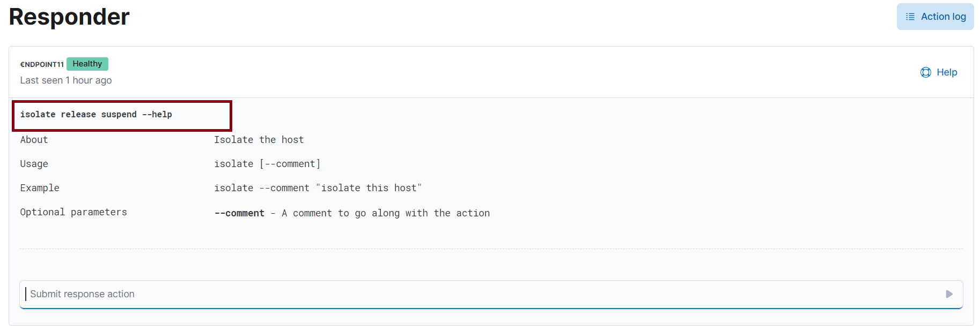Viewport: 980px width, 331px height.
Task: Click the --comment optional parameter text
Action: [239, 213]
